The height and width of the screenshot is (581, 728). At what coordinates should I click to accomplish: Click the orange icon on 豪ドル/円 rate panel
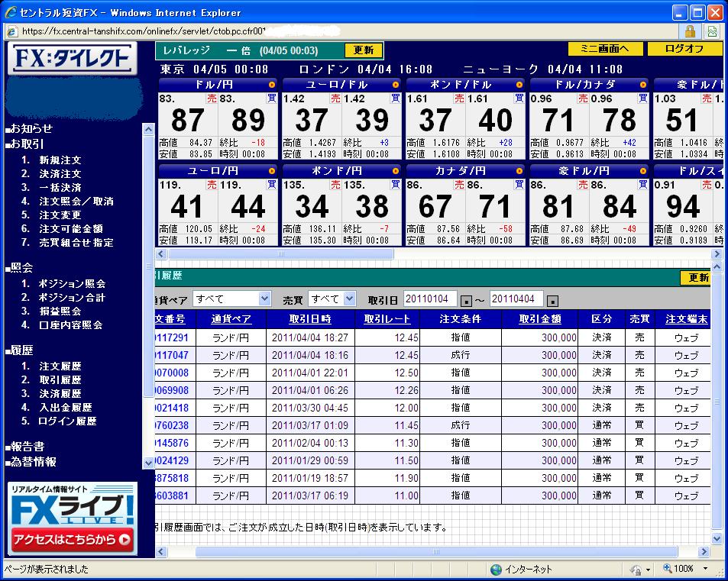pyautogui.click(x=643, y=171)
